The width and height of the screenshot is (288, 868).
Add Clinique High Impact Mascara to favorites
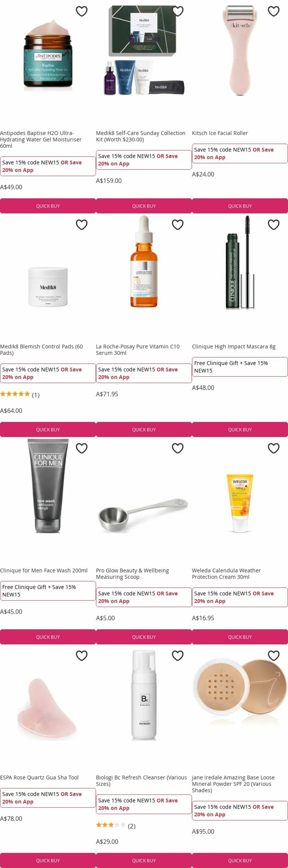274,225
